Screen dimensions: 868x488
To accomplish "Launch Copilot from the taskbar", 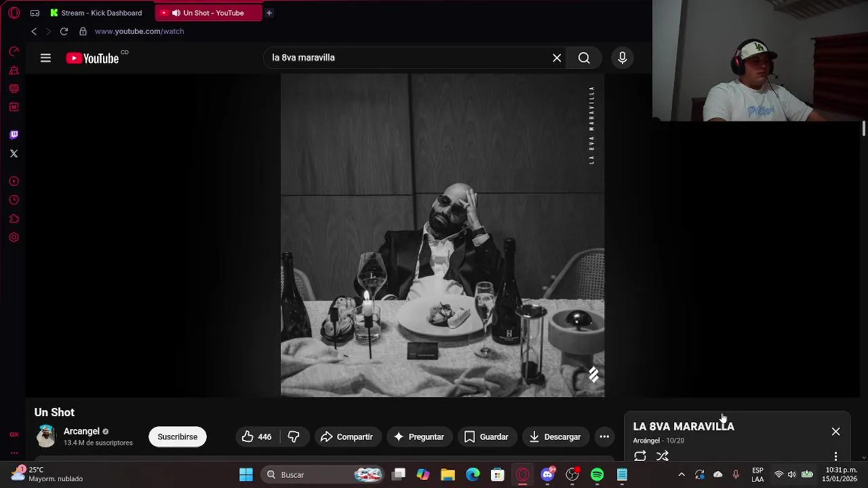I will pos(423,475).
